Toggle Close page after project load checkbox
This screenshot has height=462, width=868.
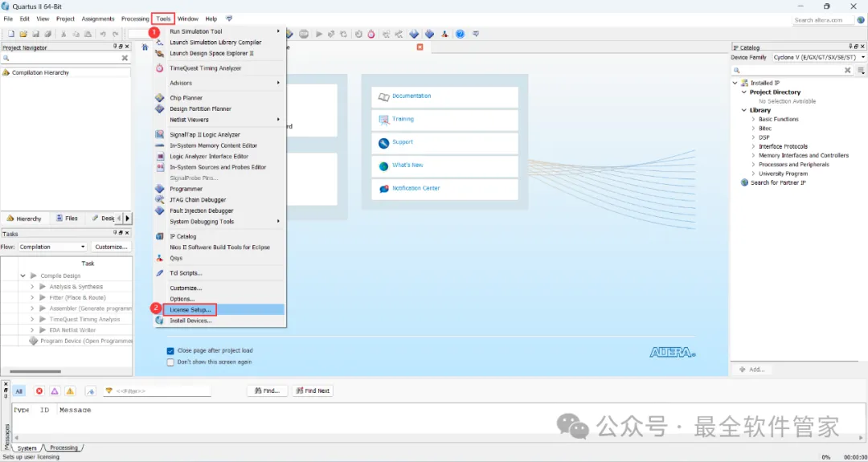coord(170,351)
